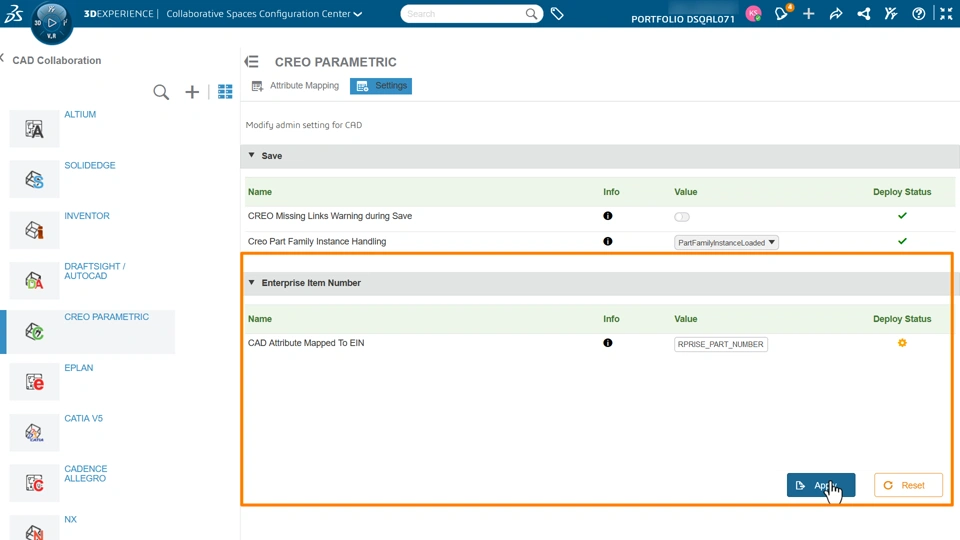Edit the CAD Attribute Mapped To EIN field

721,344
